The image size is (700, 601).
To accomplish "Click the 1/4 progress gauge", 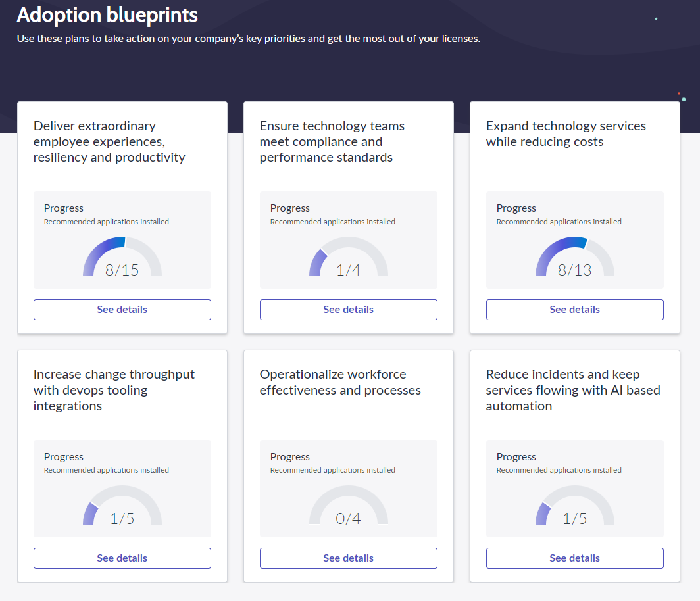I will pos(349,258).
